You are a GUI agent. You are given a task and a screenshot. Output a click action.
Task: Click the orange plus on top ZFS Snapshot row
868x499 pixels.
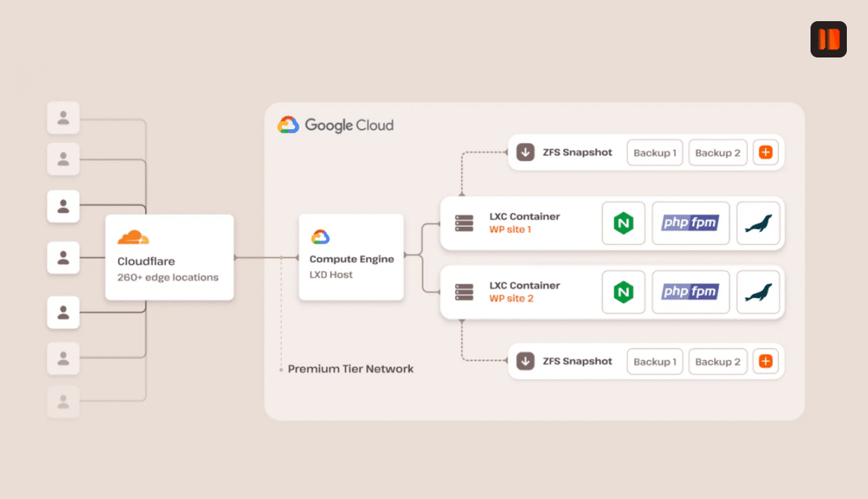[x=766, y=152]
